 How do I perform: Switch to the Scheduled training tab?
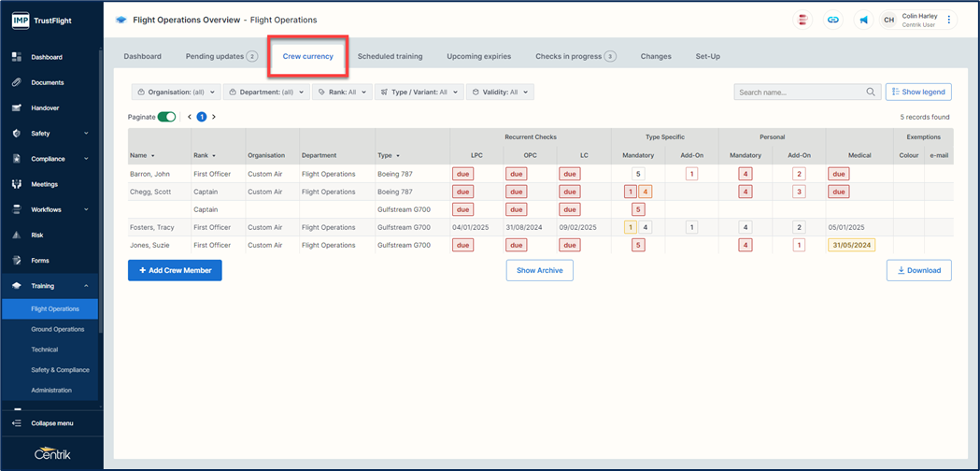(390, 56)
